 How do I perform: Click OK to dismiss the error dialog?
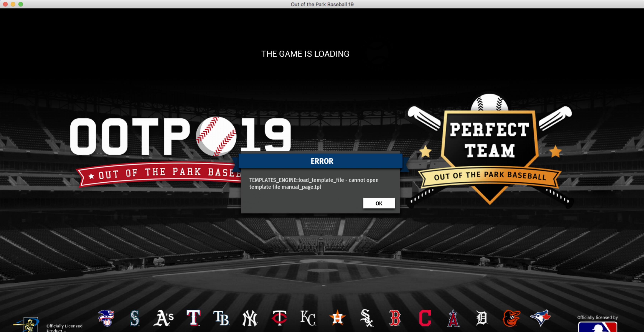(379, 203)
